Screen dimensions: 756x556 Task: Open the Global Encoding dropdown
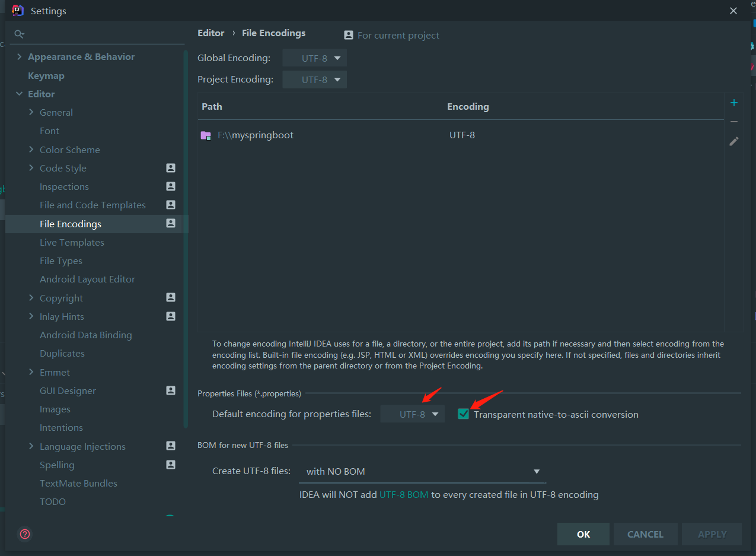(314, 58)
